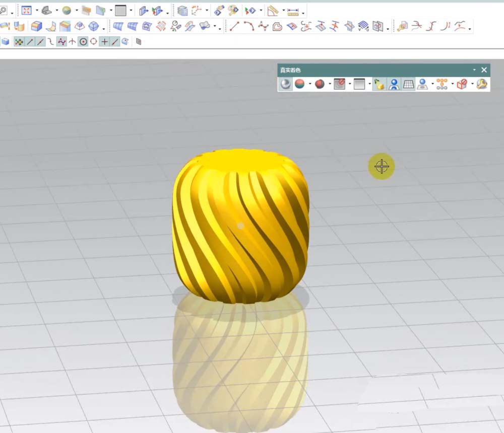This screenshot has height=433, width=504.
Task: Open the True Shading editor wrench icon
Action: point(482,84)
